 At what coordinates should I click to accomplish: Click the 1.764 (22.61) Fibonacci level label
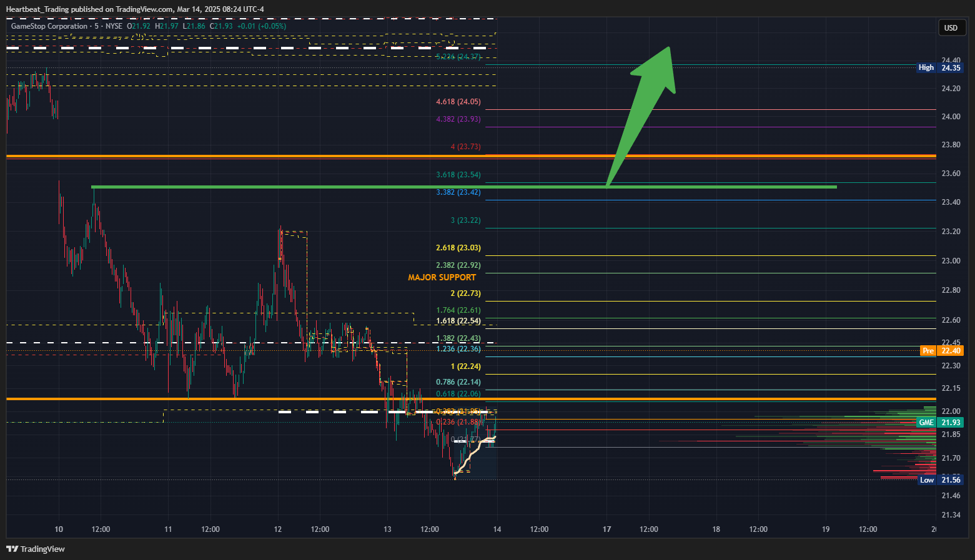click(x=458, y=310)
